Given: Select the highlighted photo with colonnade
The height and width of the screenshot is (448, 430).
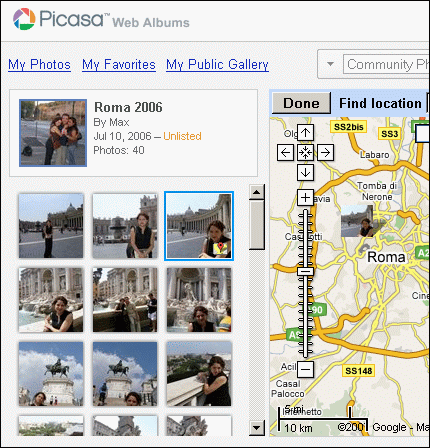Looking at the screenshot, I should pos(199,226).
